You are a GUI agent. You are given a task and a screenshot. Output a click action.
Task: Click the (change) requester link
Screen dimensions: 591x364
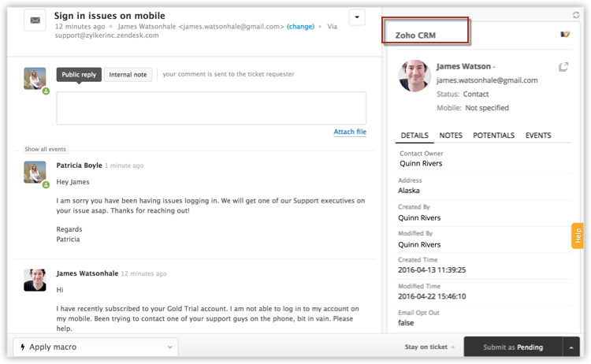pos(299,26)
